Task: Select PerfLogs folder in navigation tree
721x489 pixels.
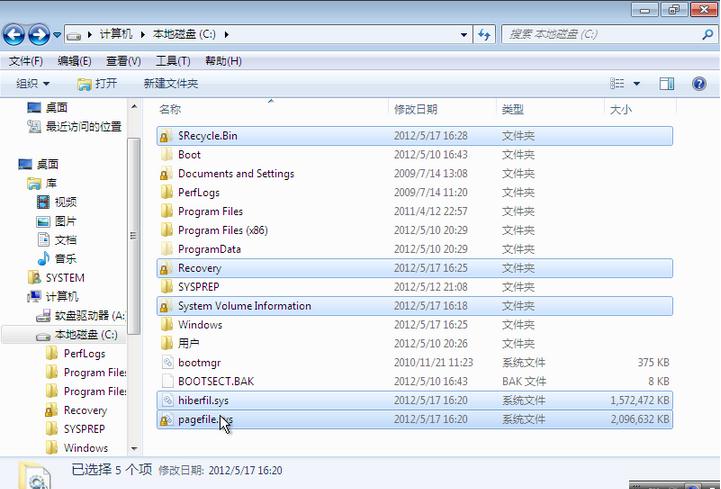Action: (x=76, y=353)
